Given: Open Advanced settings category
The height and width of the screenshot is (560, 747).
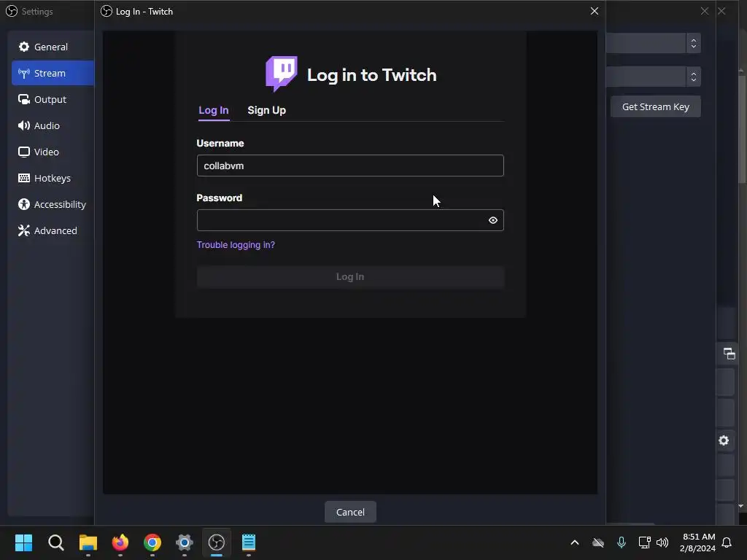Looking at the screenshot, I should click(53, 230).
